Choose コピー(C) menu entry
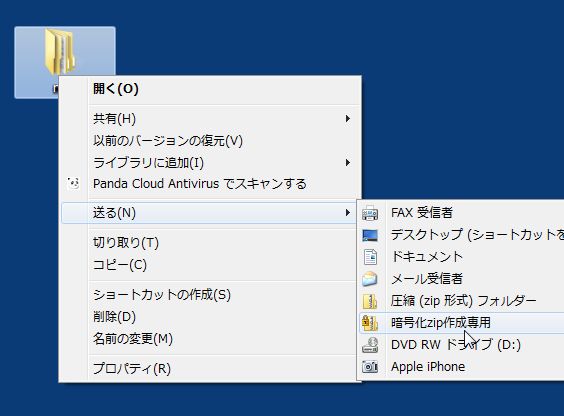This screenshot has width=564, height=416. pyautogui.click(x=119, y=265)
